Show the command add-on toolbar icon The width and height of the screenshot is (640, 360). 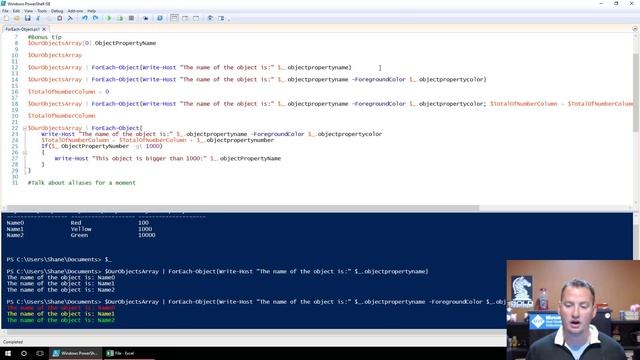coord(221,18)
